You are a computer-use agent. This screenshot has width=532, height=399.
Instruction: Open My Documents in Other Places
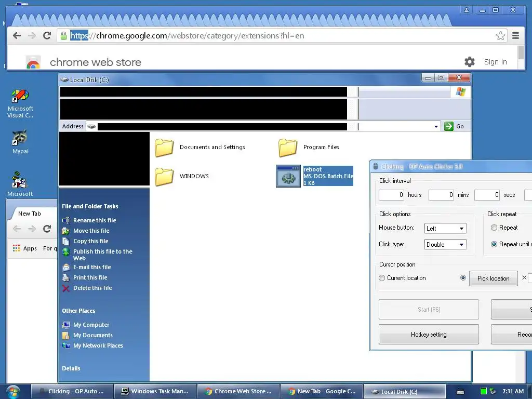click(93, 335)
